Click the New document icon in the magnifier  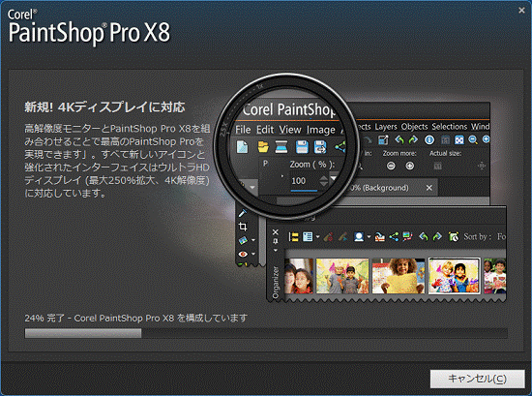pos(242,147)
